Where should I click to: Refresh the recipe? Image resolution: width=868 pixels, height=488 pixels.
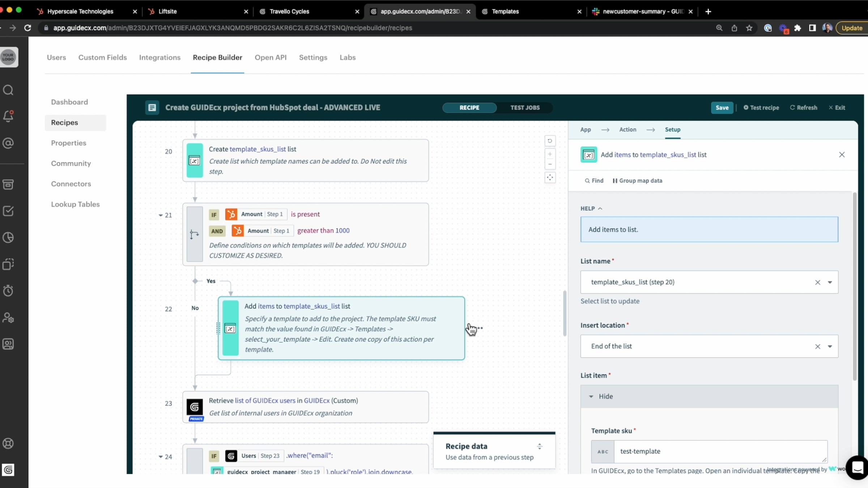(803, 107)
